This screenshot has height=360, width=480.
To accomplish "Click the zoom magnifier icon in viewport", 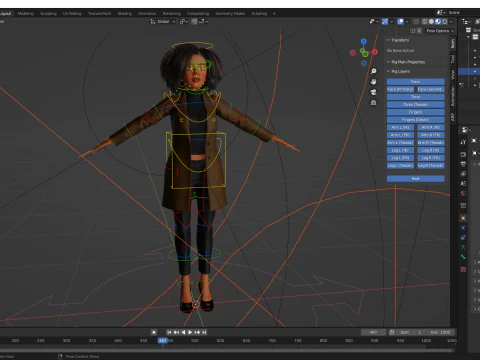I will tap(373, 71).
